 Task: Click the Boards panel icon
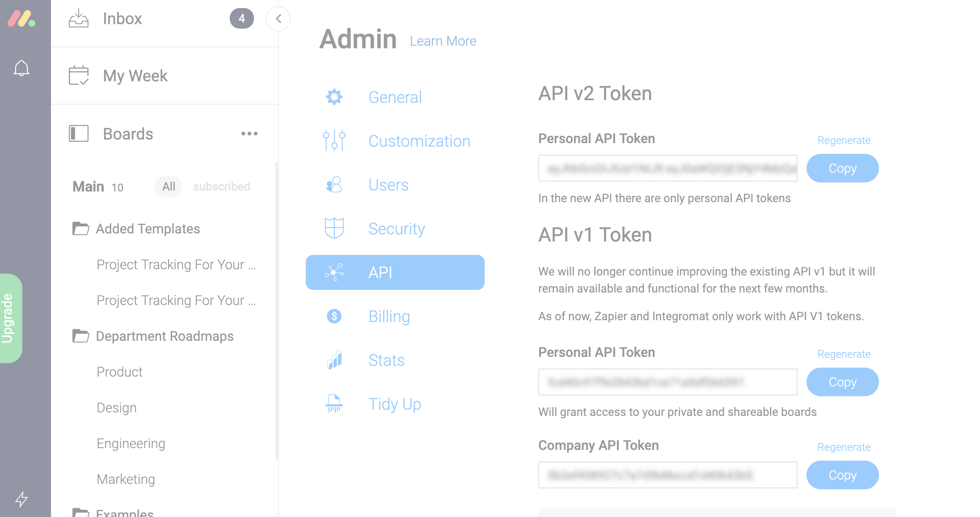point(79,133)
